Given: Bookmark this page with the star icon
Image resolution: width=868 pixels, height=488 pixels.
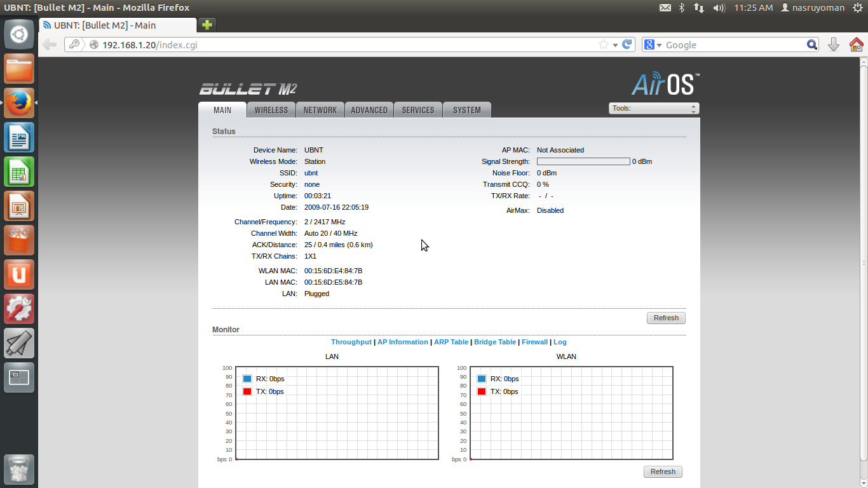Looking at the screenshot, I should [x=604, y=44].
